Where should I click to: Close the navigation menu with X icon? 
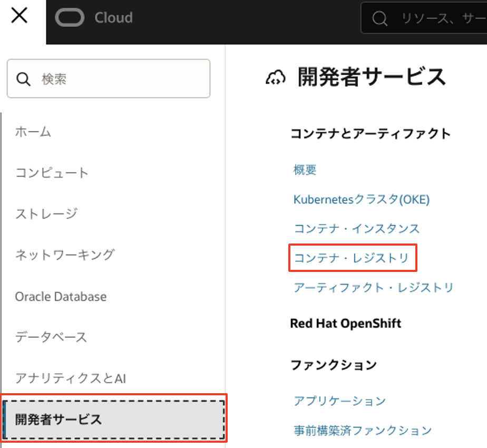pyautogui.click(x=20, y=16)
